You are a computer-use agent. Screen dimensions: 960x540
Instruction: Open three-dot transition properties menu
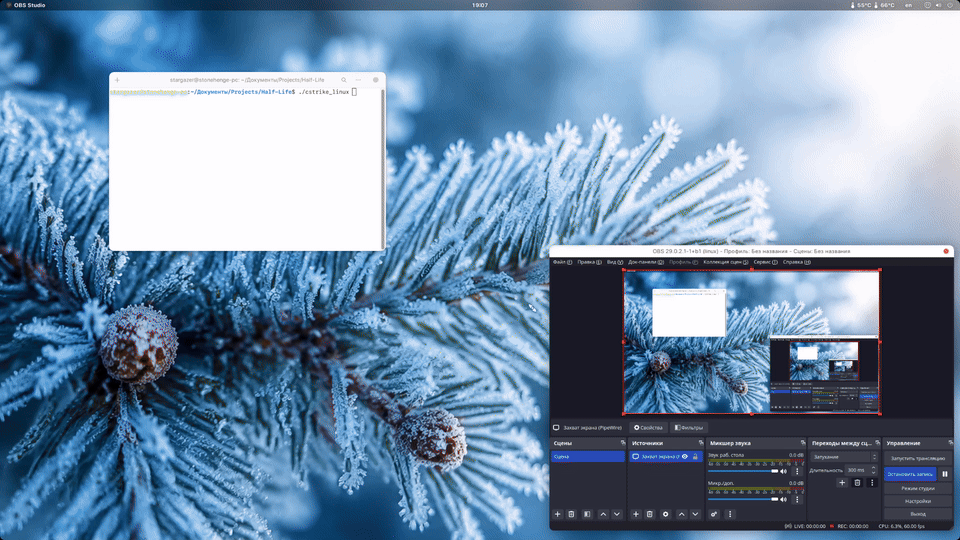click(872, 483)
